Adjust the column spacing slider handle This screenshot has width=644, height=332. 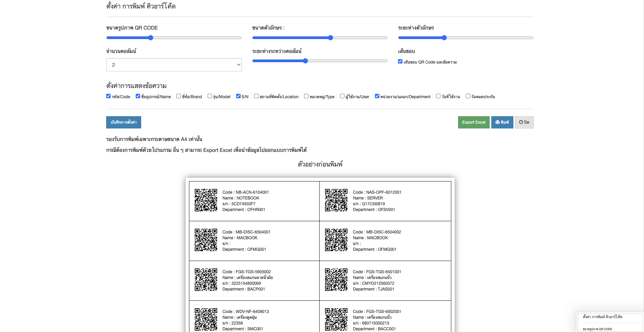305,61
